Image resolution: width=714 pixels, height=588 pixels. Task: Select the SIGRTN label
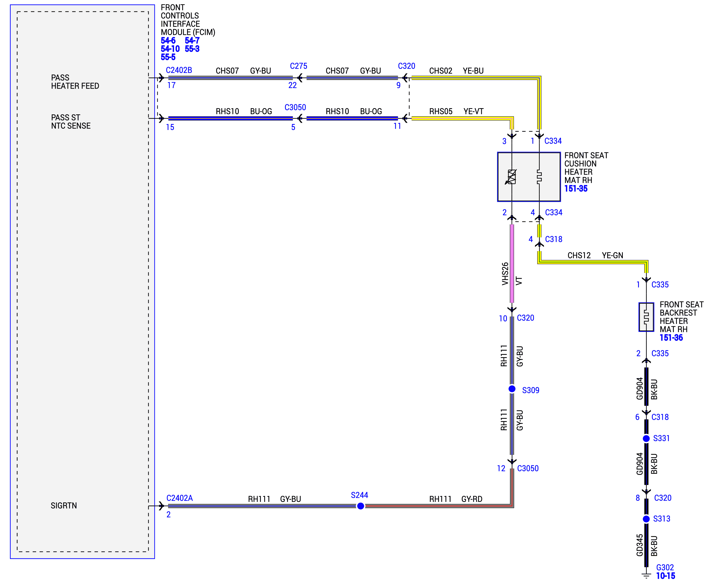tap(64, 506)
